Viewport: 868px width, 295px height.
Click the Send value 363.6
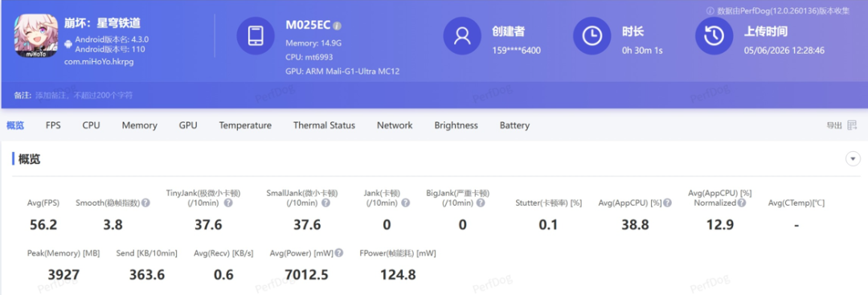pos(147,275)
